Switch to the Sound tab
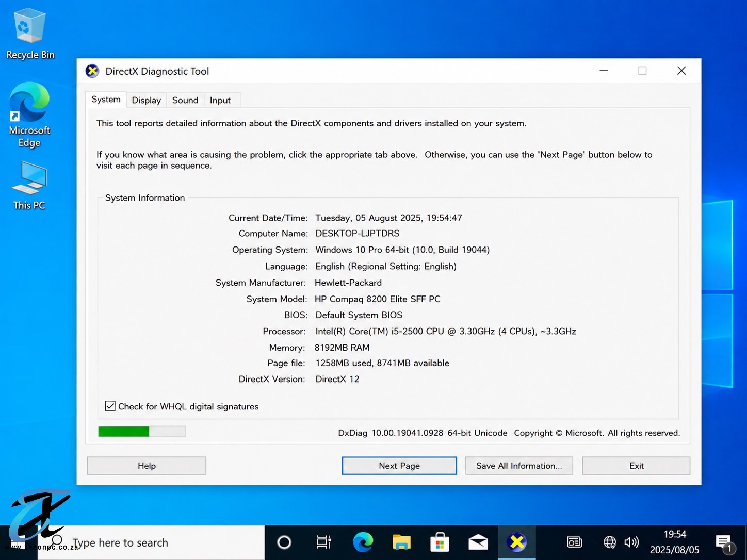The image size is (747, 560). 185,101
